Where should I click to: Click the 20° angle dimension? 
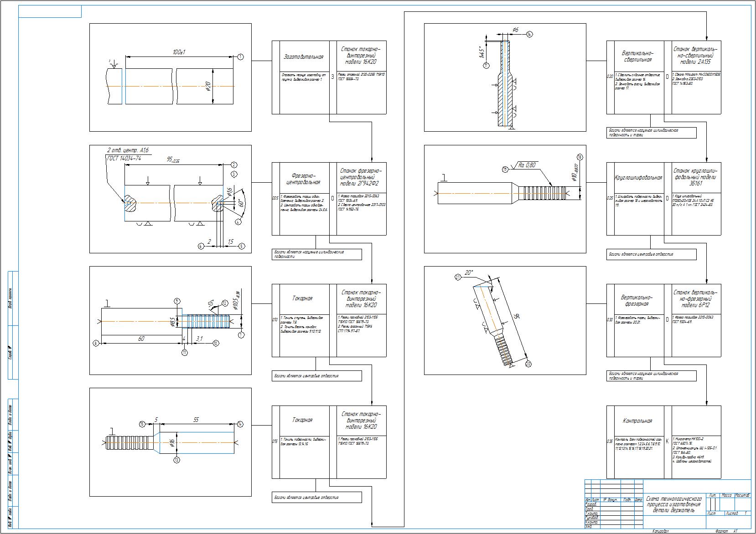tap(469, 272)
